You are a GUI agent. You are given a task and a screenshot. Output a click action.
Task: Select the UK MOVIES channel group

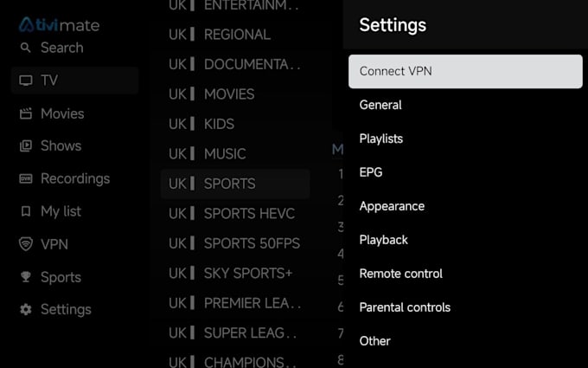tap(235, 94)
